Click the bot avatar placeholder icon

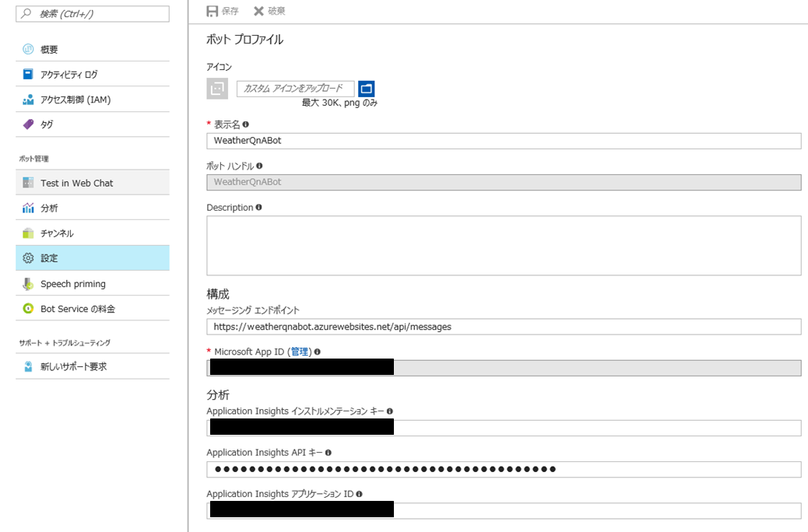pyautogui.click(x=217, y=89)
